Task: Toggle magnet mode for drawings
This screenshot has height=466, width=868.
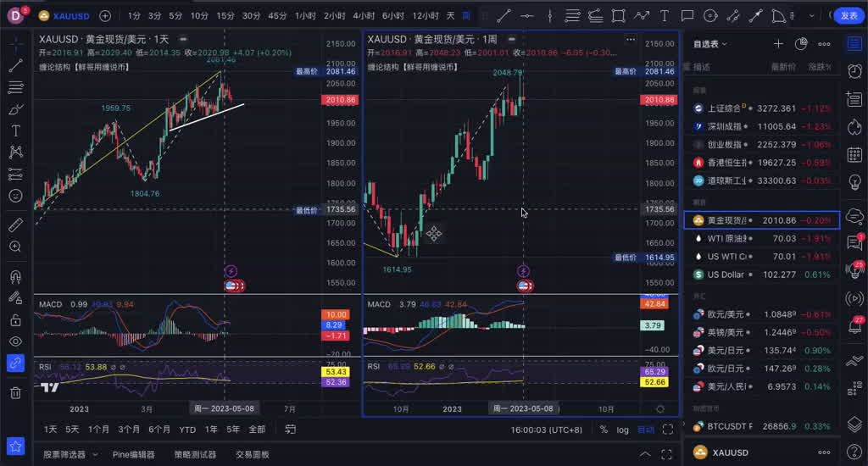Action: click(15, 276)
